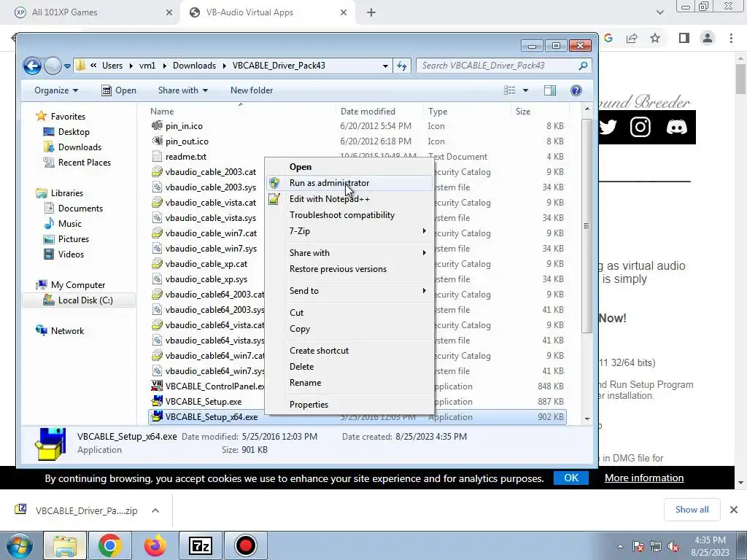Screen dimensions: 747x560
Task: Select the VBCABLE_Setup.exe file icon
Action: 157,402
